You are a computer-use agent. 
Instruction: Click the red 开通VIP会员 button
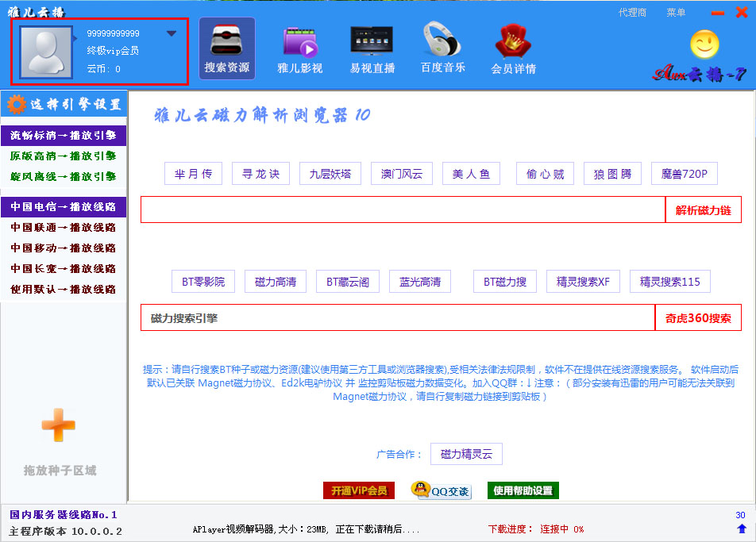[x=359, y=490]
